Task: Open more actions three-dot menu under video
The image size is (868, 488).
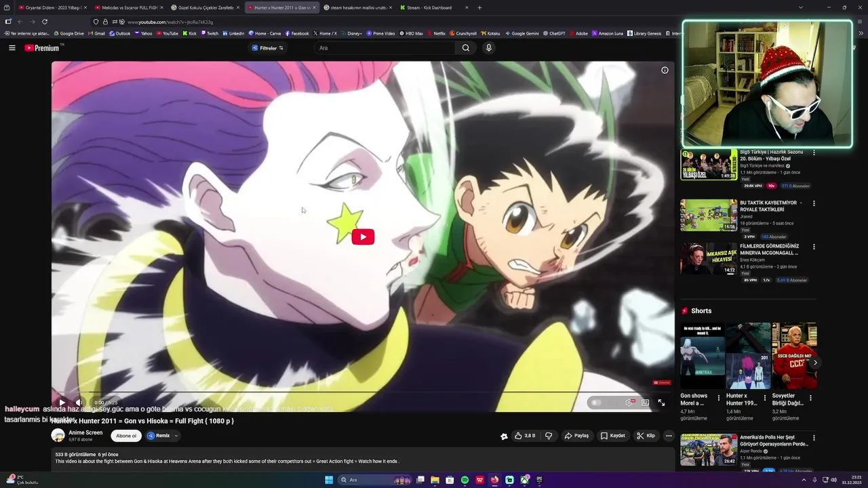Action: (669, 436)
